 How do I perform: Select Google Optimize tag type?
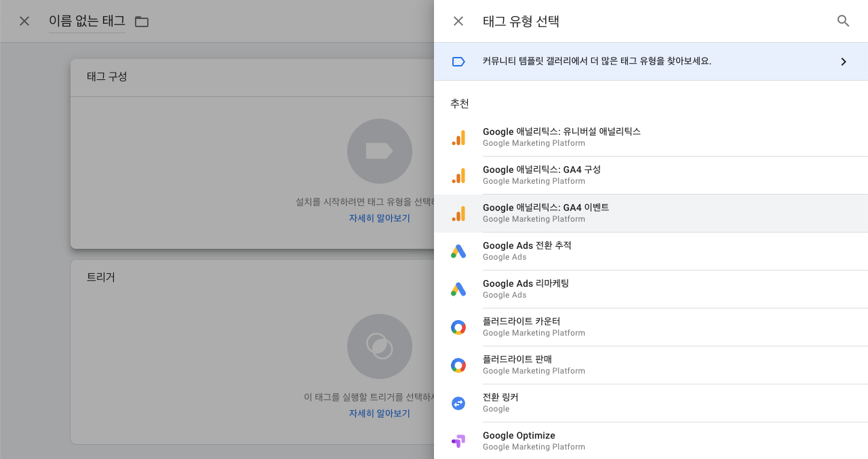tap(651, 441)
